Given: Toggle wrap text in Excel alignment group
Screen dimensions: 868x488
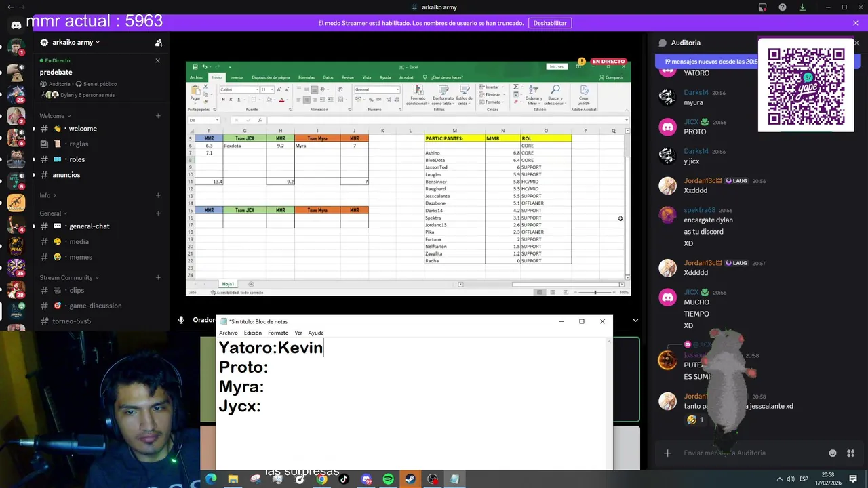Looking at the screenshot, I should coord(340,89).
